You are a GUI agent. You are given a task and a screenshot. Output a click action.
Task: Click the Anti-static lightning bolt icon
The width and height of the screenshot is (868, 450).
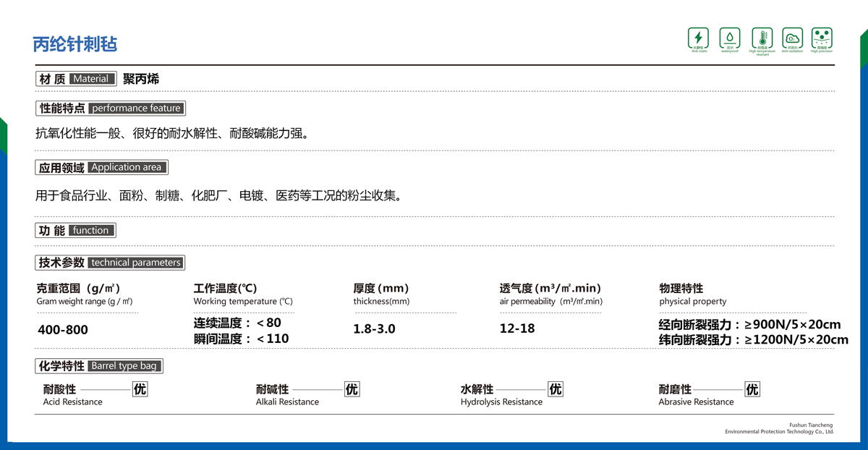point(699,38)
